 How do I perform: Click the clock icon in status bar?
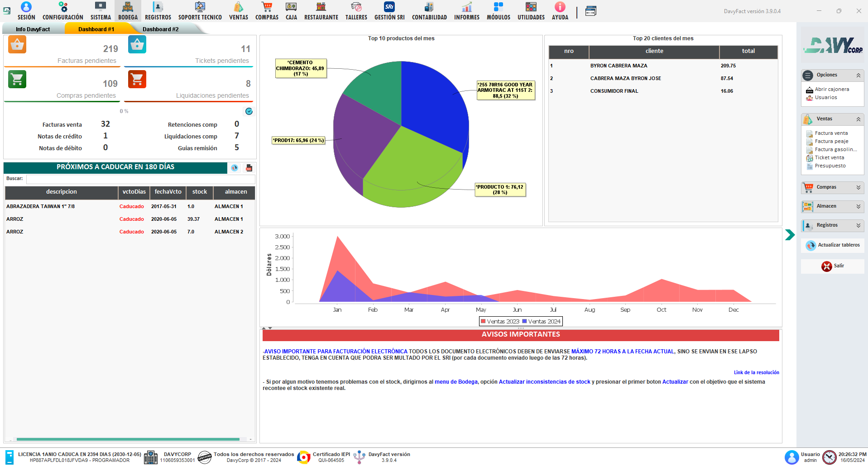(830, 457)
